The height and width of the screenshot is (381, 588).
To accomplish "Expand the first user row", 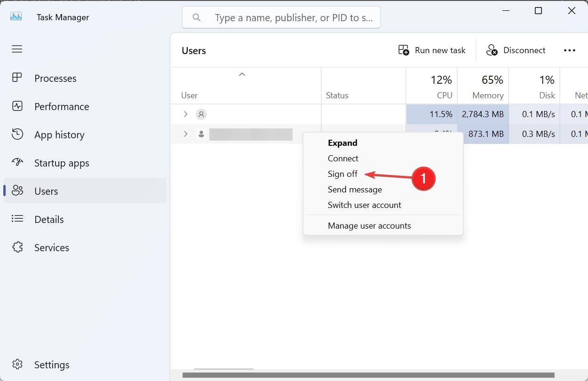I will click(185, 114).
